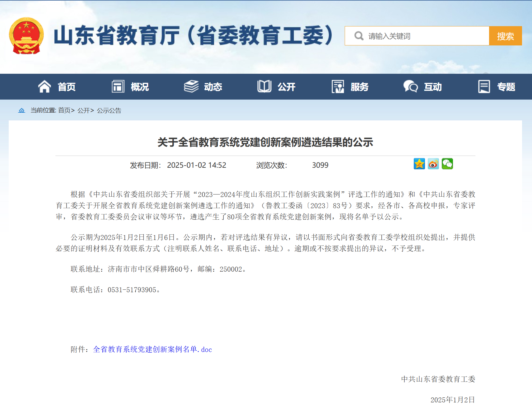Click the small breadcrumb home icon
This screenshot has width=532, height=417.
[21, 110]
